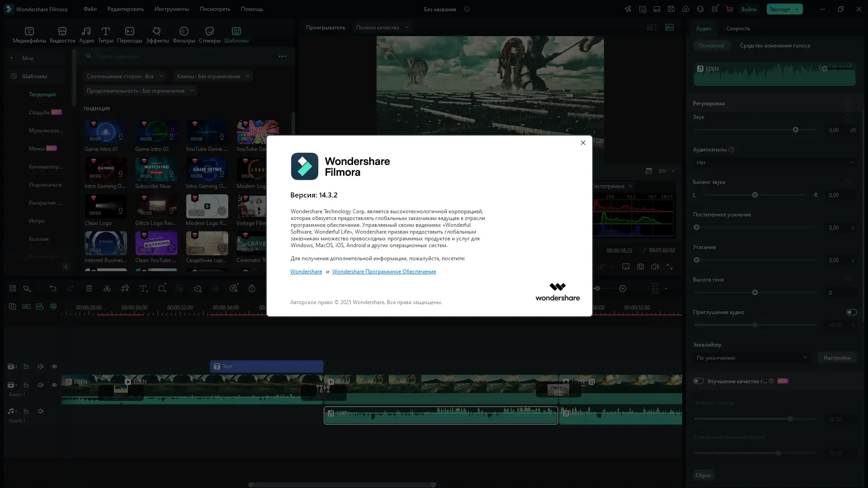Open the shopping cart icon

[x=729, y=9]
